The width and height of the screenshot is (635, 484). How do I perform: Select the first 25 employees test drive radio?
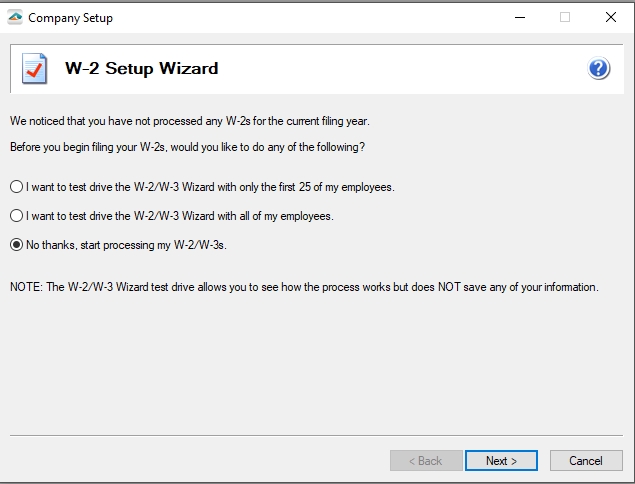point(16,187)
